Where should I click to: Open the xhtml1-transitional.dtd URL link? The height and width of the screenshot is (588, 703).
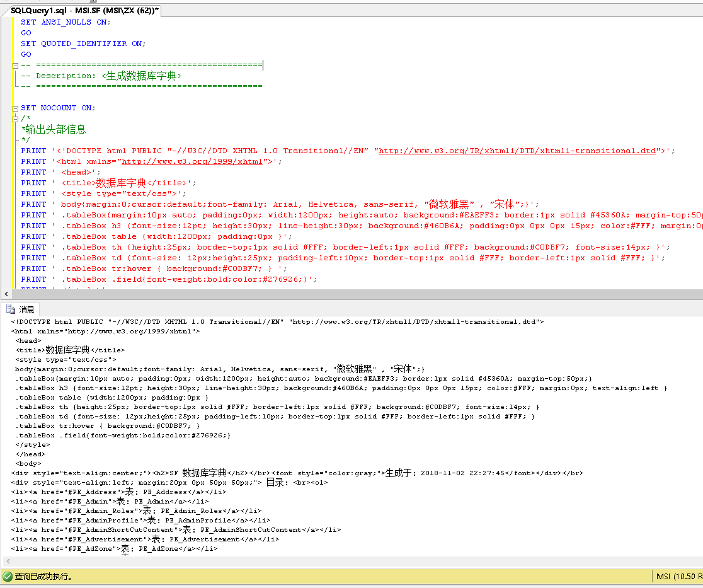click(517, 151)
